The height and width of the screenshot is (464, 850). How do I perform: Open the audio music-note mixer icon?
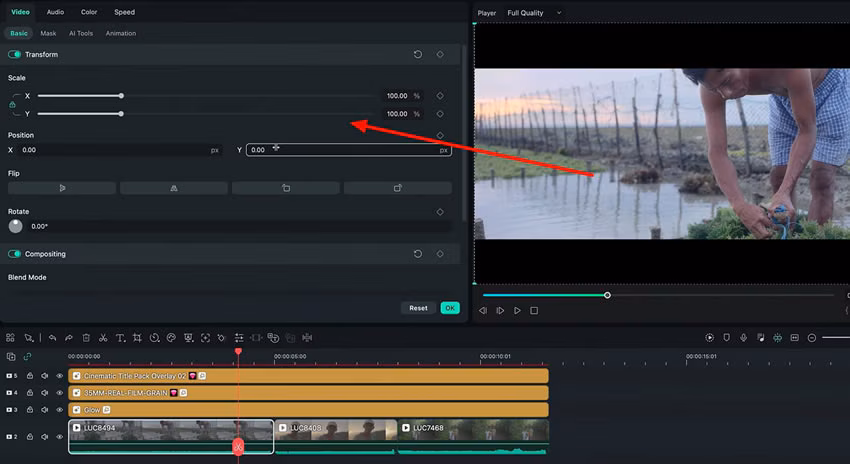pyautogui.click(x=761, y=338)
